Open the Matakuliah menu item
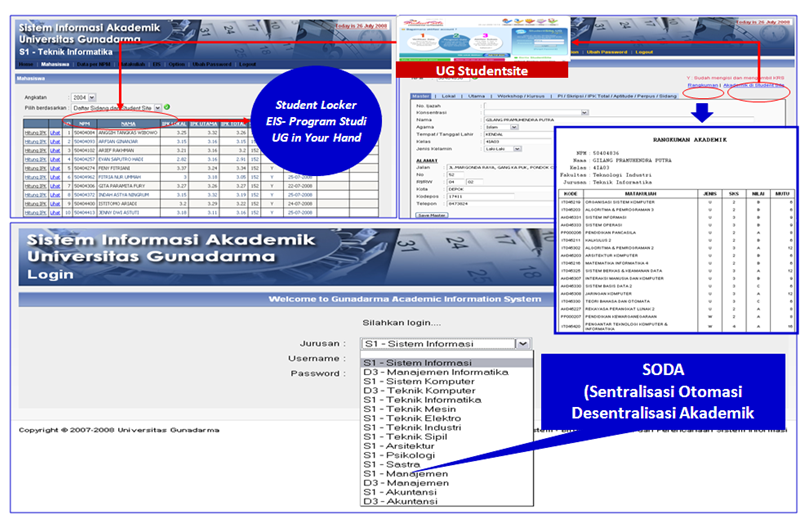 pyautogui.click(x=132, y=64)
